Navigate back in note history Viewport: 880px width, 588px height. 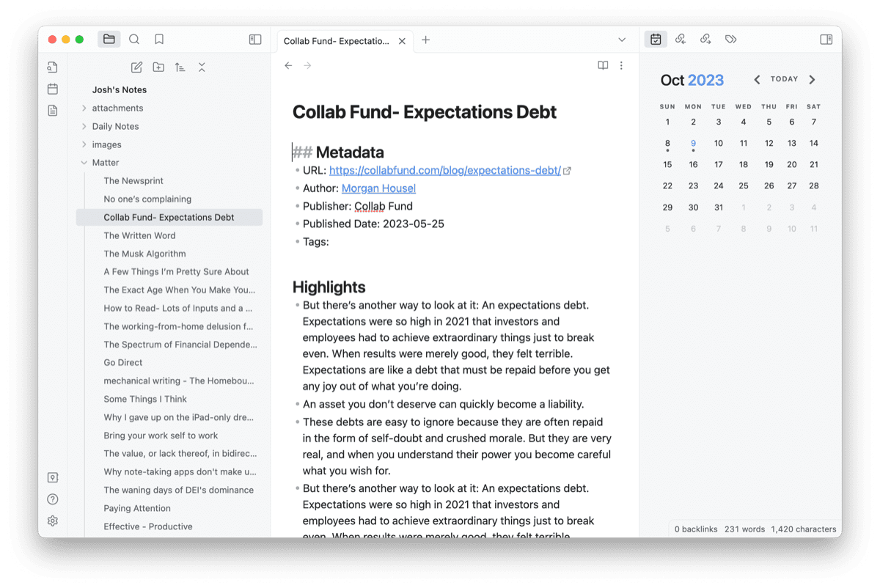[288, 66]
